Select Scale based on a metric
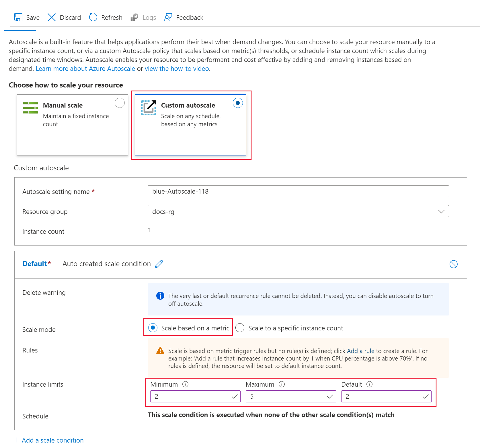The image size is (480, 448). pos(153,328)
